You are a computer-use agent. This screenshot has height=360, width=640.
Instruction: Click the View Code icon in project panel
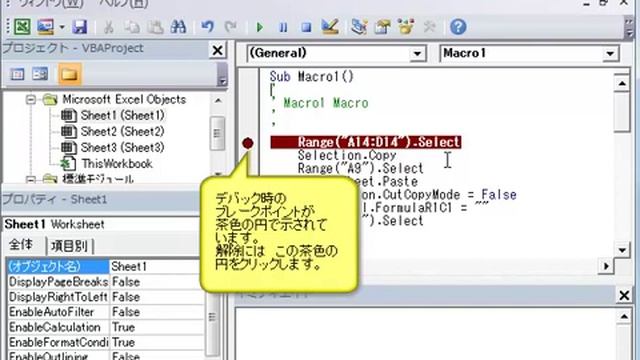(17, 74)
